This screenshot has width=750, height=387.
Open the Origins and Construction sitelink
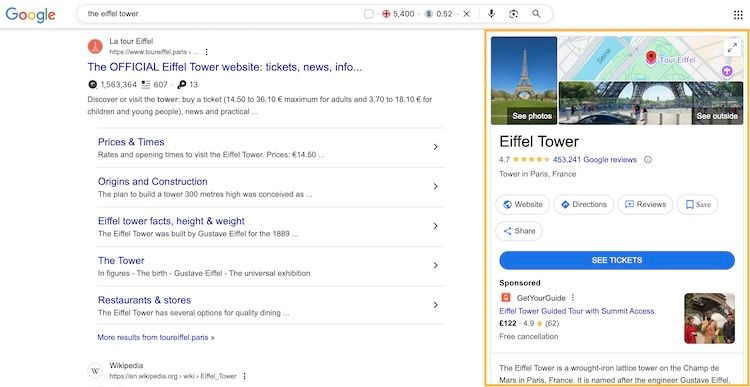tap(153, 182)
